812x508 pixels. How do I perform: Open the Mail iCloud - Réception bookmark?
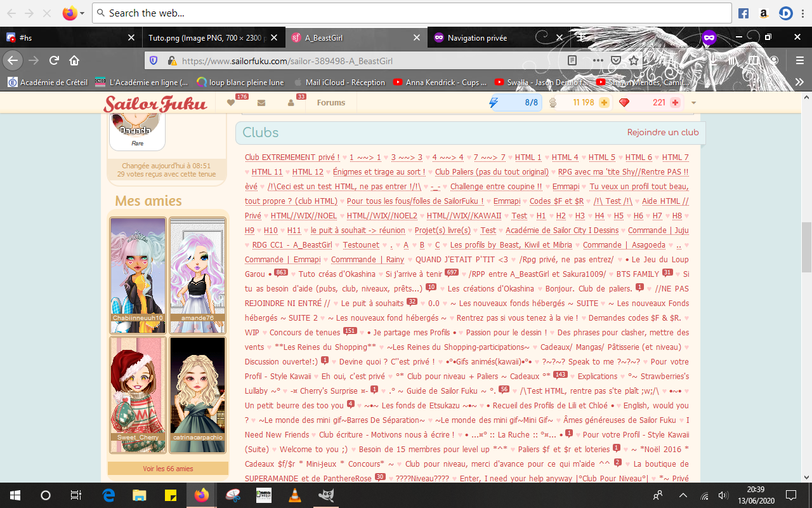(x=339, y=82)
